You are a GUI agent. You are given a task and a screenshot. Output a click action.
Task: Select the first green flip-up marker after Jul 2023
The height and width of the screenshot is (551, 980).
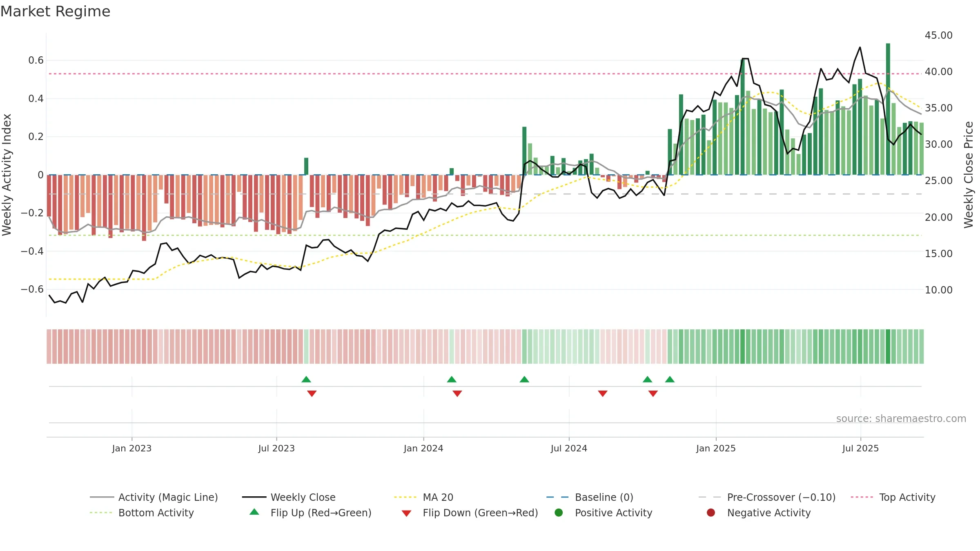(306, 379)
